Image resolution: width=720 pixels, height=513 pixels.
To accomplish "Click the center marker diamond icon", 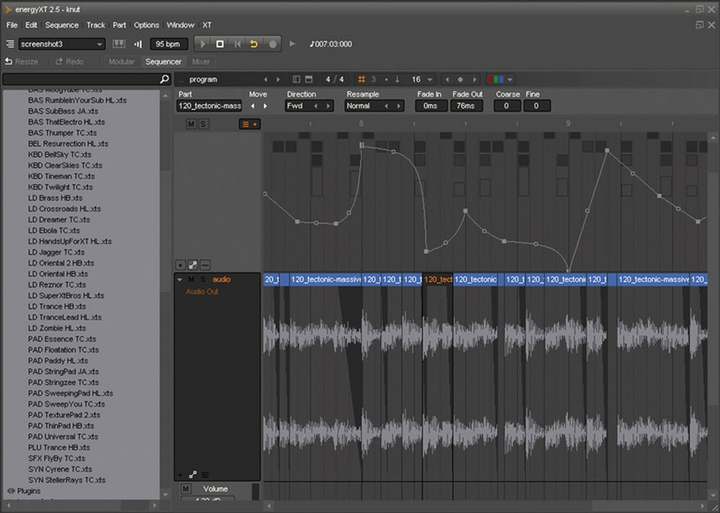I will (461, 79).
